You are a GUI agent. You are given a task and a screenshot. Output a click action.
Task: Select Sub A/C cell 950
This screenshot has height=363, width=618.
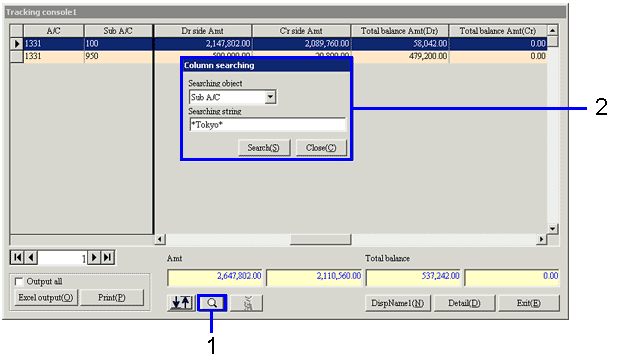point(118,56)
